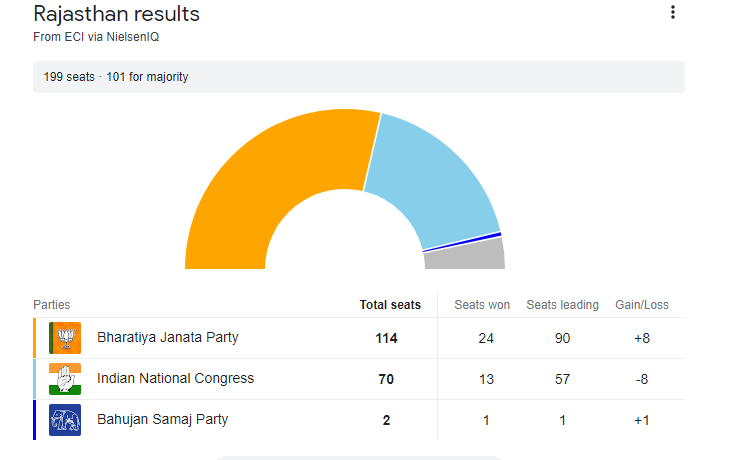The width and height of the screenshot is (729, 460).
Task: Click the Total seats column header
Action: [390, 305]
